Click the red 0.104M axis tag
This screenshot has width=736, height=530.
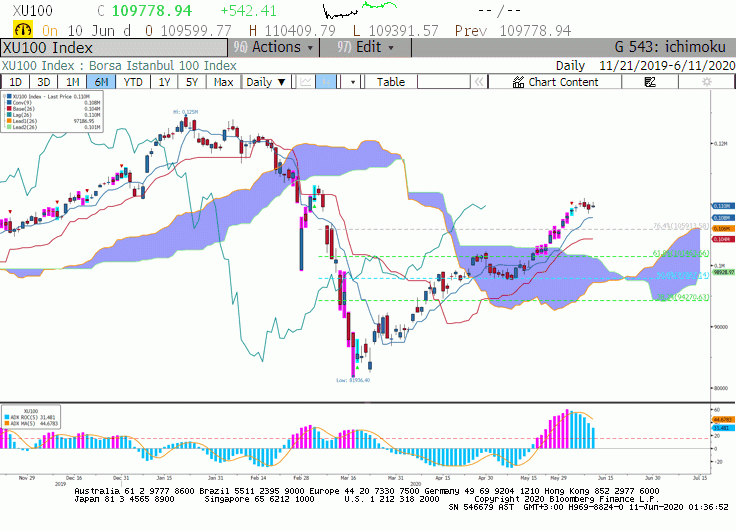click(723, 239)
